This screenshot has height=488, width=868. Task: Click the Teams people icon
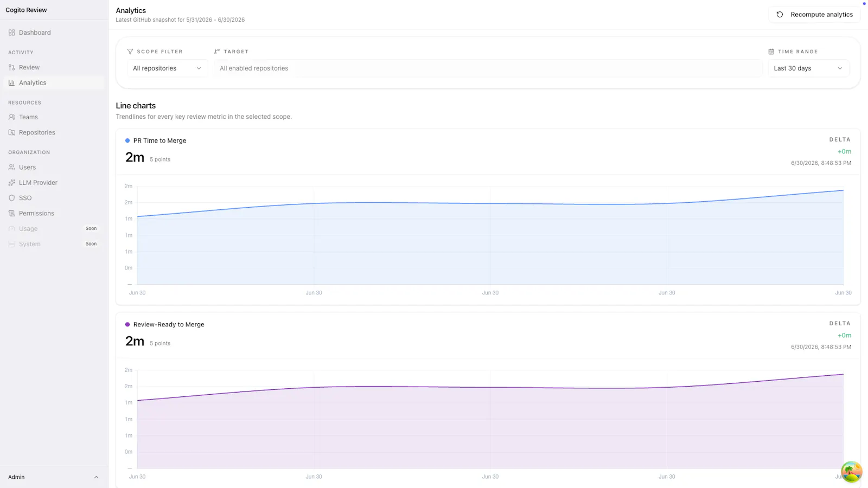(x=12, y=117)
